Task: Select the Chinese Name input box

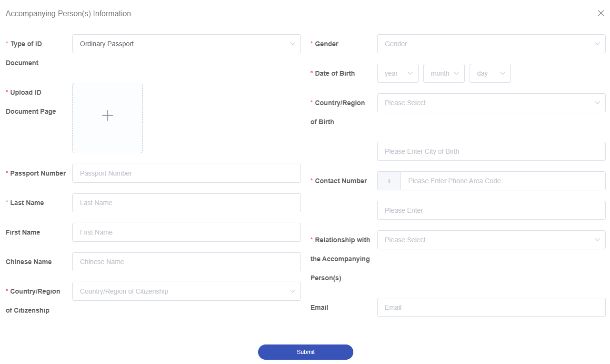Action: 186,262
